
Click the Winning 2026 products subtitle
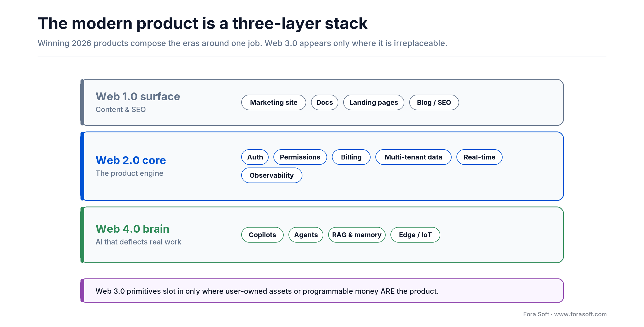point(243,43)
